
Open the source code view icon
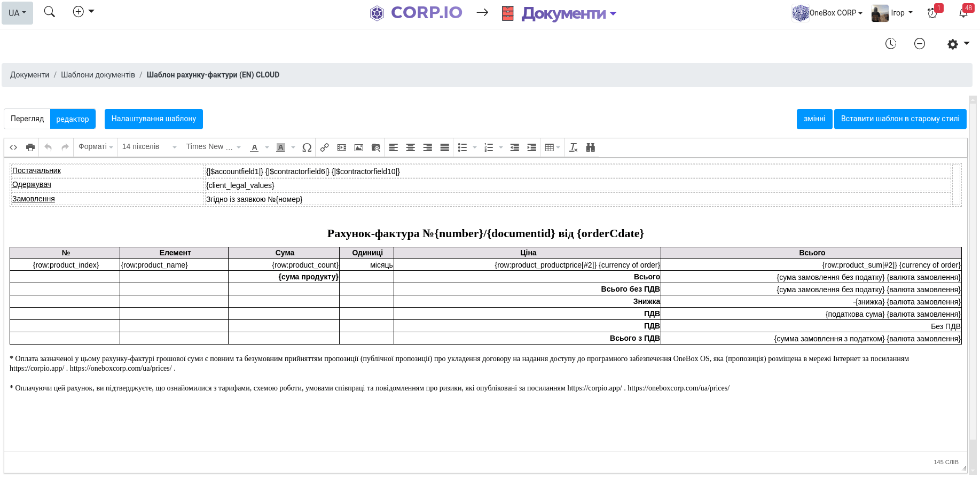pos(13,147)
